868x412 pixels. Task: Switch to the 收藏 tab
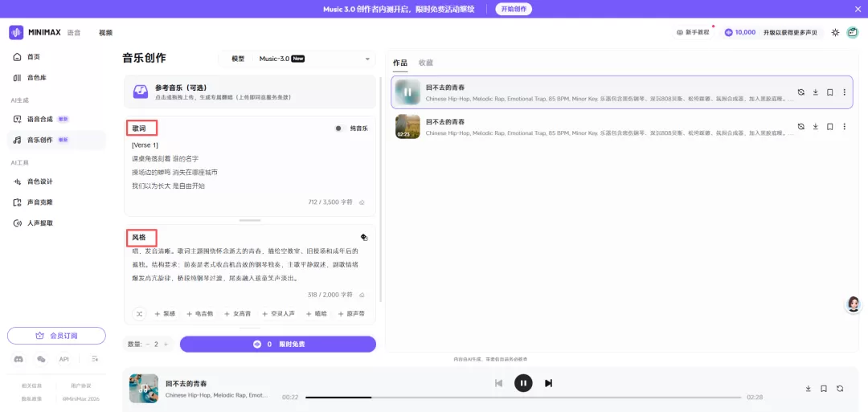coord(426,63)
